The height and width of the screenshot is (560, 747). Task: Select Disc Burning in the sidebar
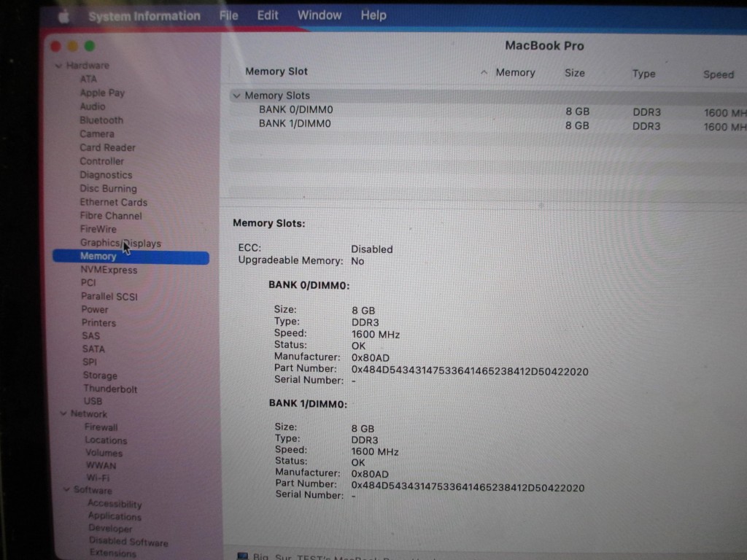(x=108, y=189)
